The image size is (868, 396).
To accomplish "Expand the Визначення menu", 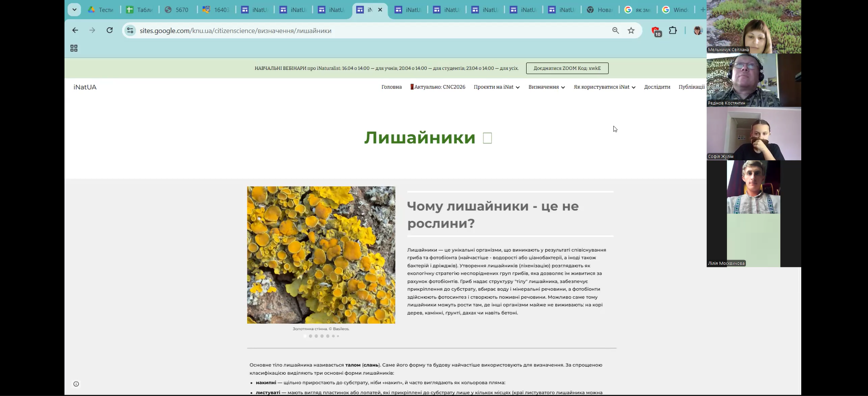I will [547, 87].
